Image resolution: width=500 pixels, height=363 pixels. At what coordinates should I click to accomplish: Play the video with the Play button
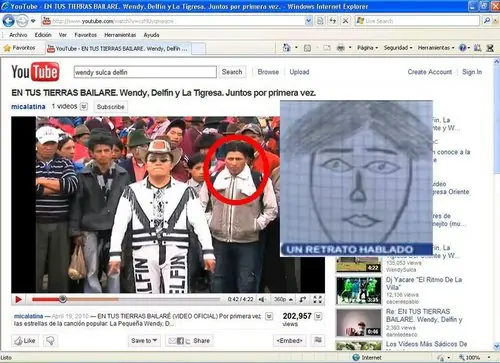click(18, 300)
